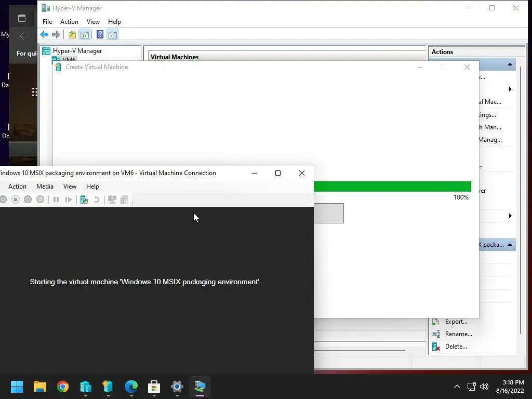This screenshot has height=399, width=532.
Task: Open the Action menu in Hyper-V Manager
Action: (69, 22)
